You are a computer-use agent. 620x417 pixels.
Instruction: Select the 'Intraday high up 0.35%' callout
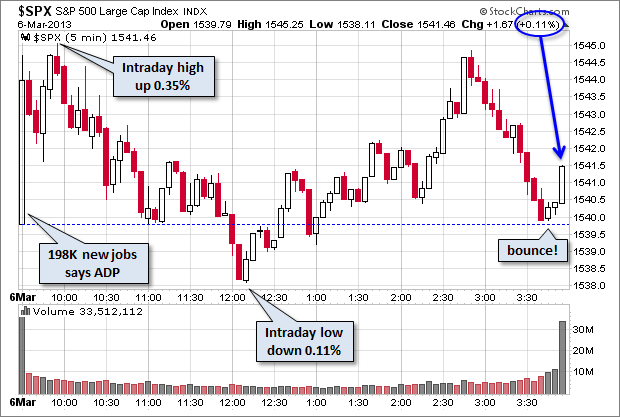click(x=164, y=77)
